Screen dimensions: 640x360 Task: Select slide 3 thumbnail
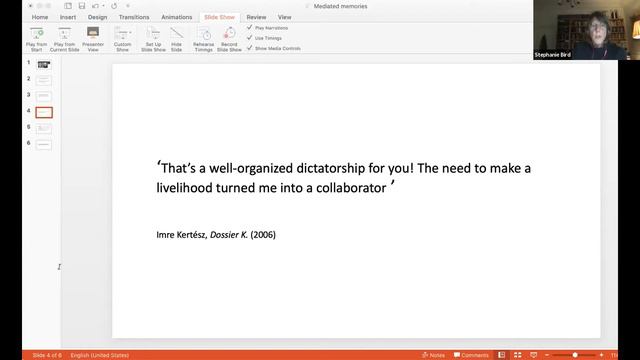coord(44,96)
